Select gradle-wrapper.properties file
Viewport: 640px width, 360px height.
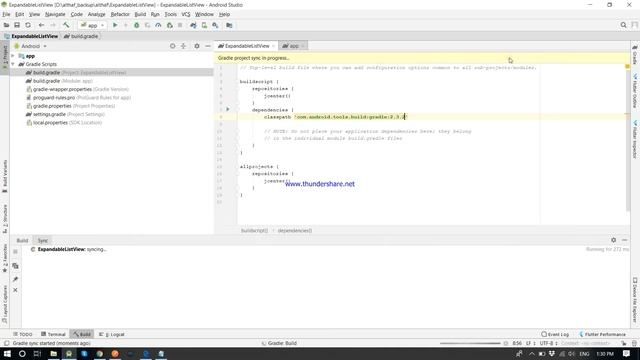(77, 89)
